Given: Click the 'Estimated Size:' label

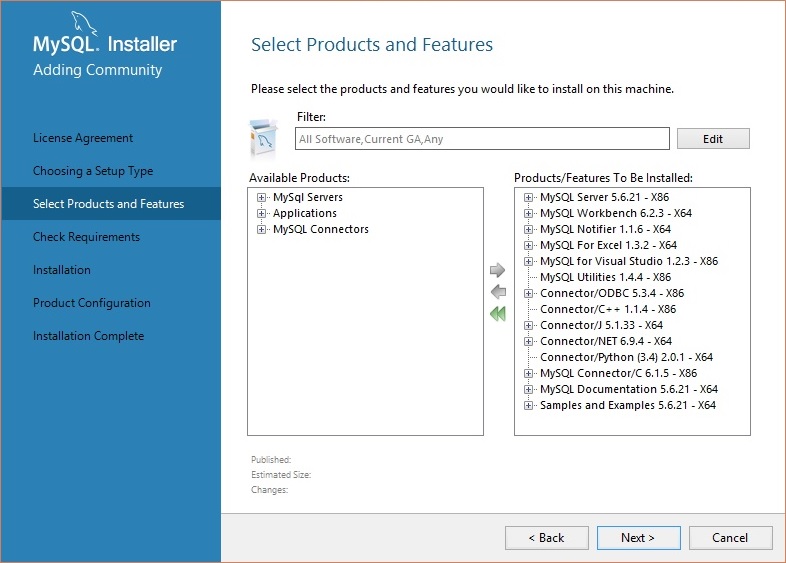Looking at the screenshot, I should [281, 475].
